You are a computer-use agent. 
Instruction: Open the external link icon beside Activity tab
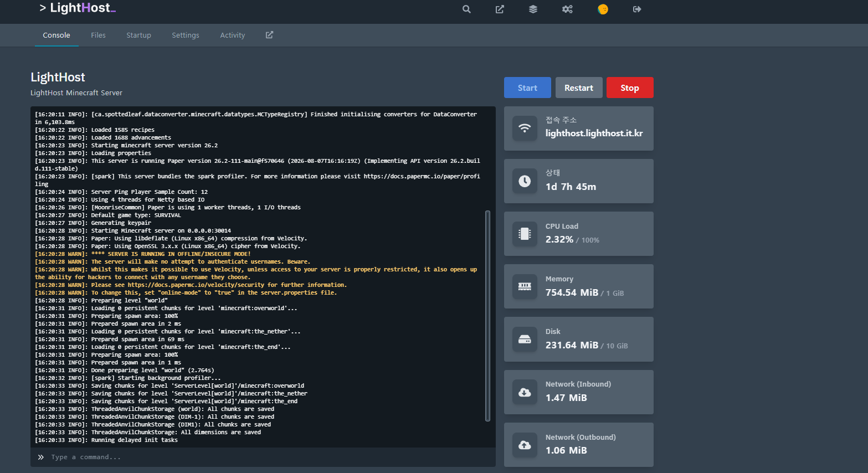269,35
